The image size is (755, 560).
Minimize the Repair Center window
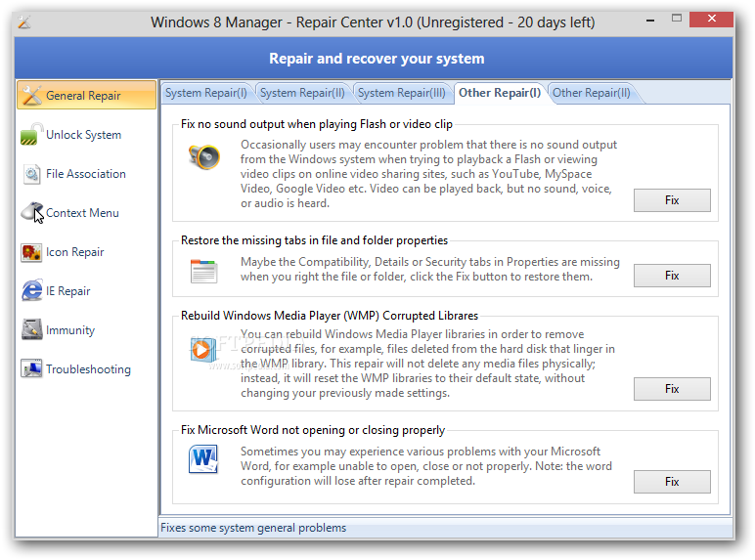coord(650,21)
